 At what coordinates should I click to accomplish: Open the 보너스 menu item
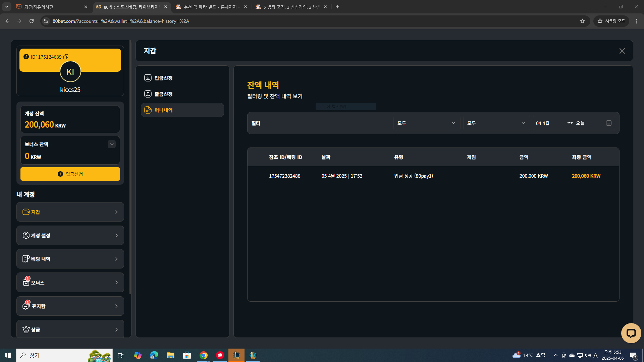pos(70,282)
